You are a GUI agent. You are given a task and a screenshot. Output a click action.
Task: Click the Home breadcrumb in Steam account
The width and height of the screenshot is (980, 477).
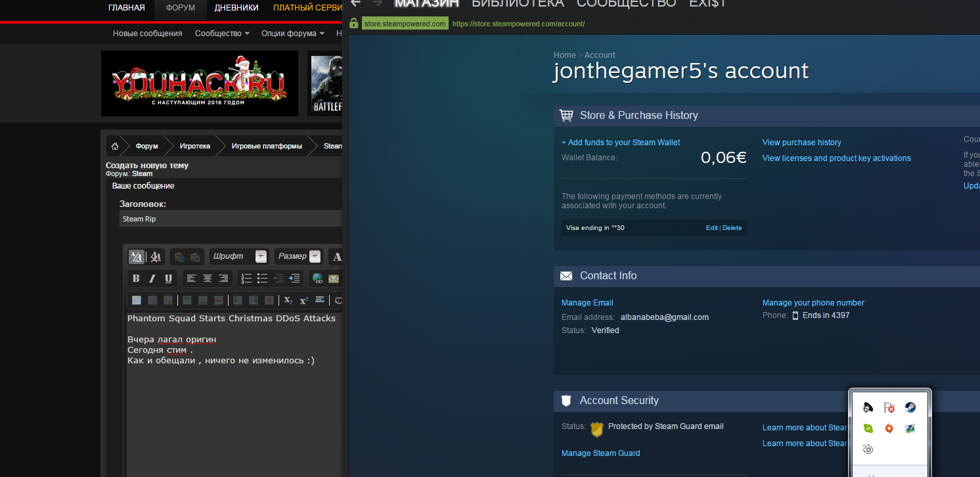tap(564, 55)
